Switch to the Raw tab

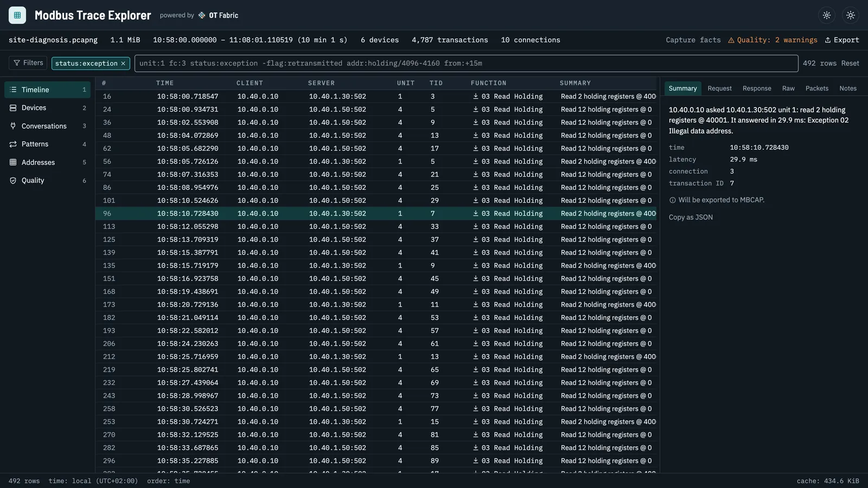pyautogui.click(x=788, y=88)
